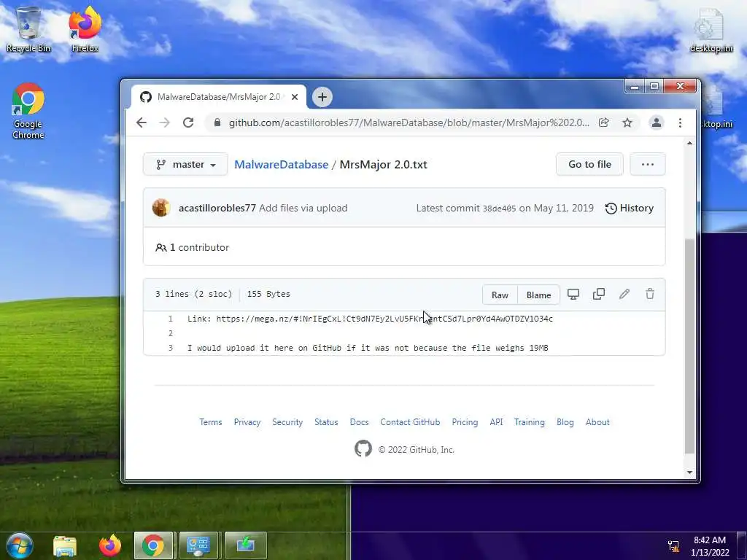The width and height of the screenshot is (747, 560).
Task: Open the Blame view
Action: [538, 295]
